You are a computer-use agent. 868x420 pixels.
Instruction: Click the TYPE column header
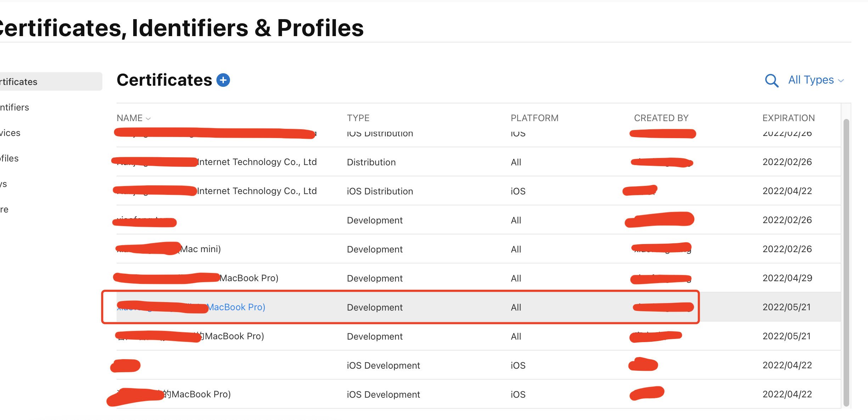coord(358,118)
